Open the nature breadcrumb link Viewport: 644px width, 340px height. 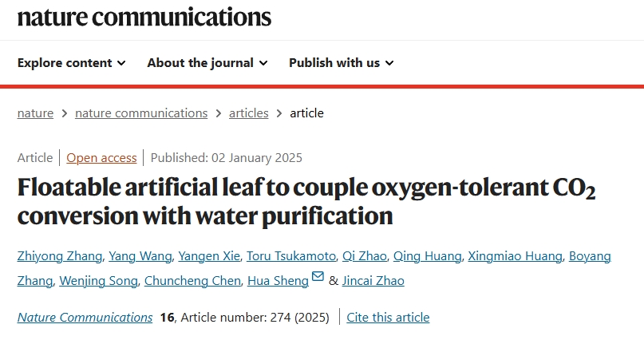pyautogui.click(x=35, y=113)
